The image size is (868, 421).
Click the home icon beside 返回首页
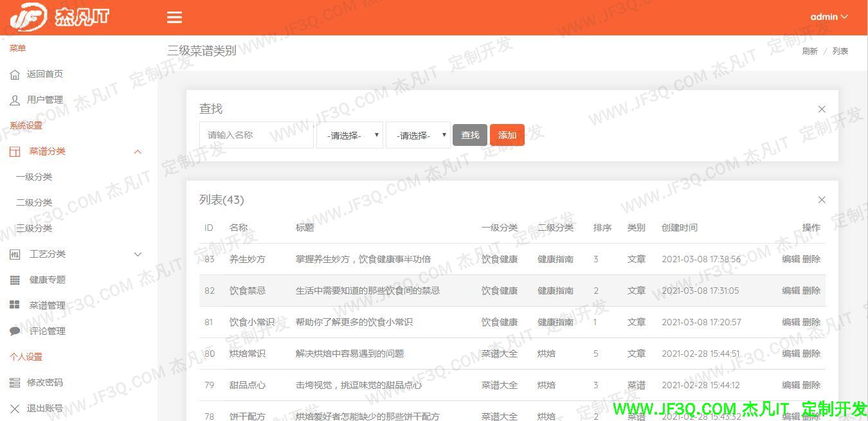pos(15,75)
